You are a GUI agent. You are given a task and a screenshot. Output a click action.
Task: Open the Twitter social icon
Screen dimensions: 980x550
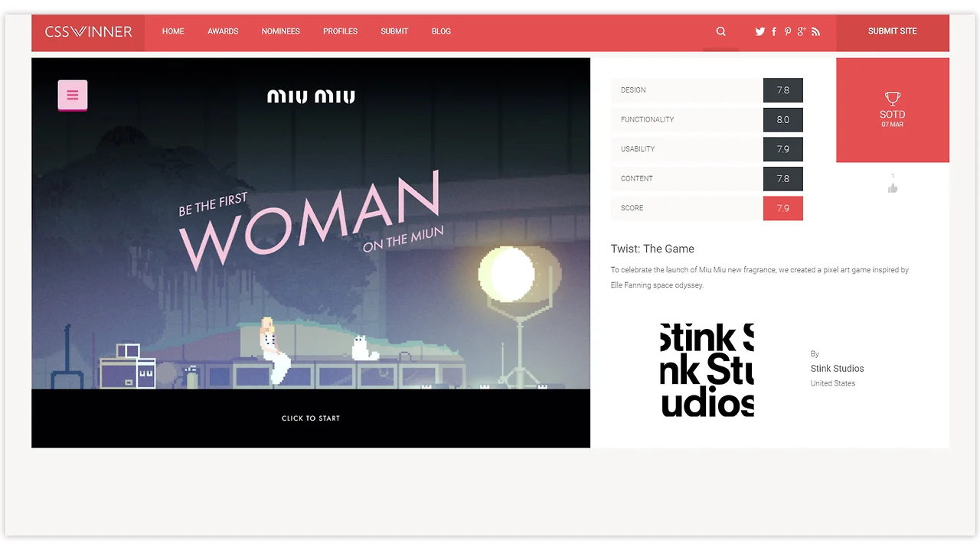coord(760,31)
